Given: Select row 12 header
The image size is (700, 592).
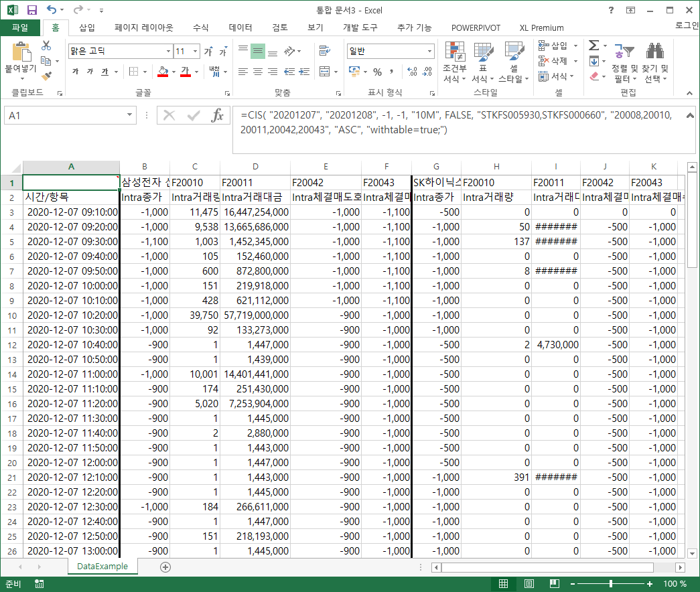Looking at the screenshot, I should click(12, 345).
